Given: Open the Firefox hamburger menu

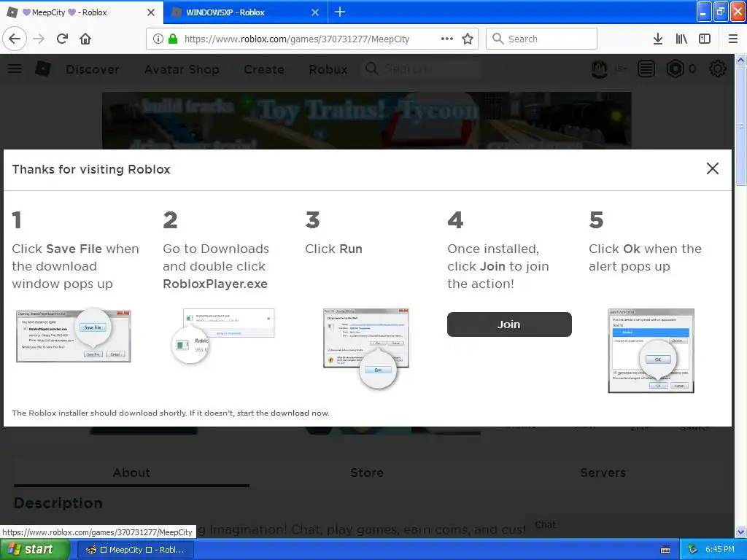Looking at the screenshot, I should click(x=732, y=39).
